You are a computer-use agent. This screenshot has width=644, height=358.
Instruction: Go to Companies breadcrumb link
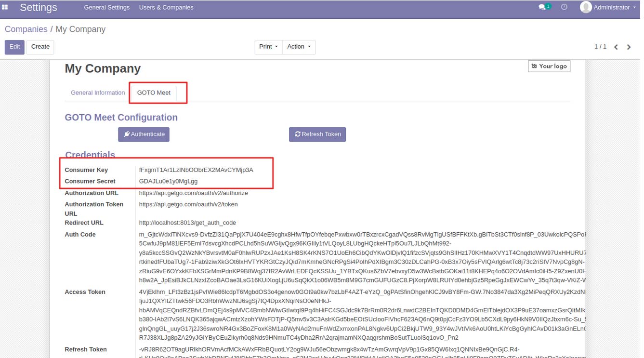26,29
